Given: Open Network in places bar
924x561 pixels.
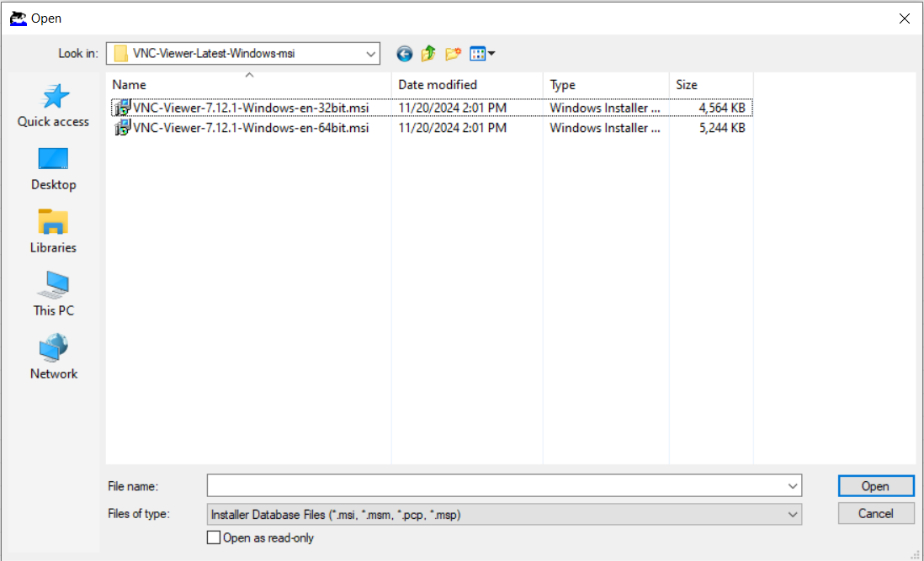Looking at the screenshot, I should (x=53, y=357).
